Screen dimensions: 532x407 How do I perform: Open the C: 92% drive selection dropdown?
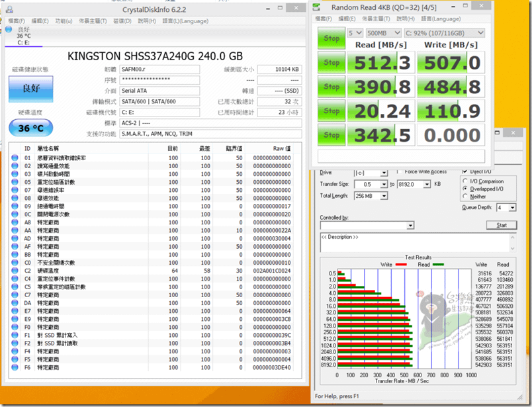pyautogui.click(x=445, y=33)
